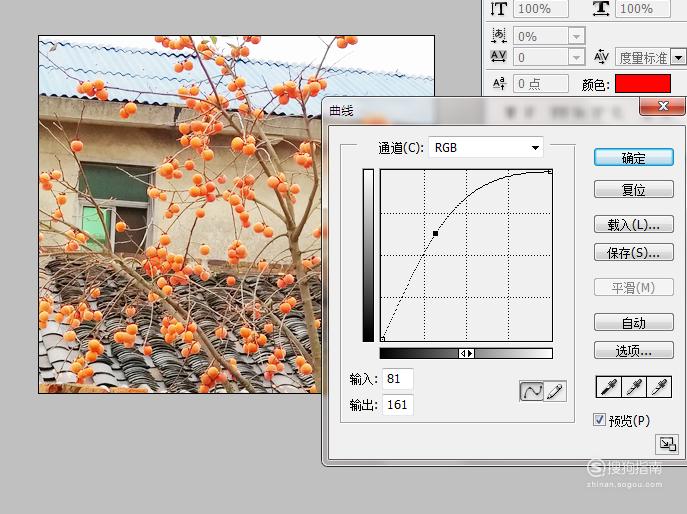
Task: Open the 选项... options button
Action: 634,351
